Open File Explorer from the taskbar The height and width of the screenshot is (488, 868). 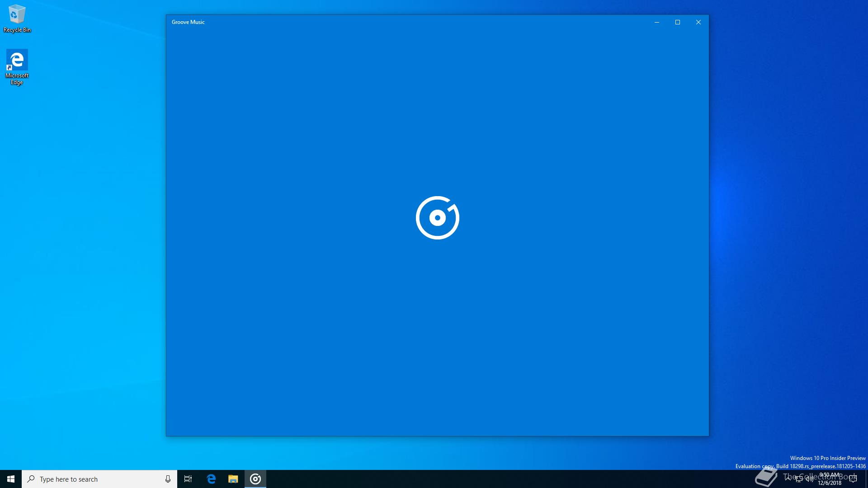233,479
